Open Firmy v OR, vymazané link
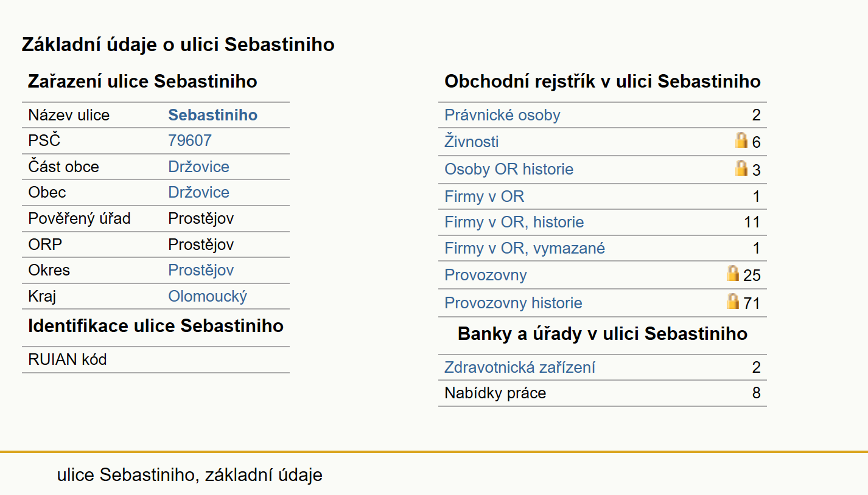Viewport: 868px width, 495px height. tap(525, 248)
